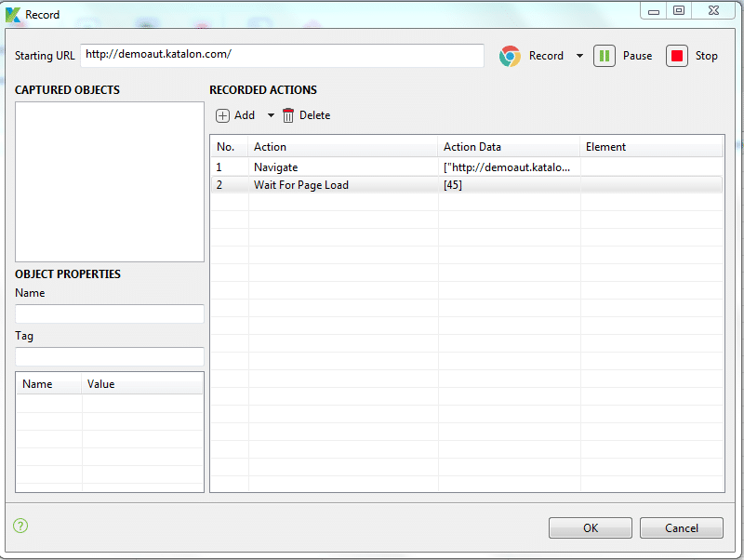Click the Value column header in properties
Screen dimensions: 744x560
(x=101, y=384)
